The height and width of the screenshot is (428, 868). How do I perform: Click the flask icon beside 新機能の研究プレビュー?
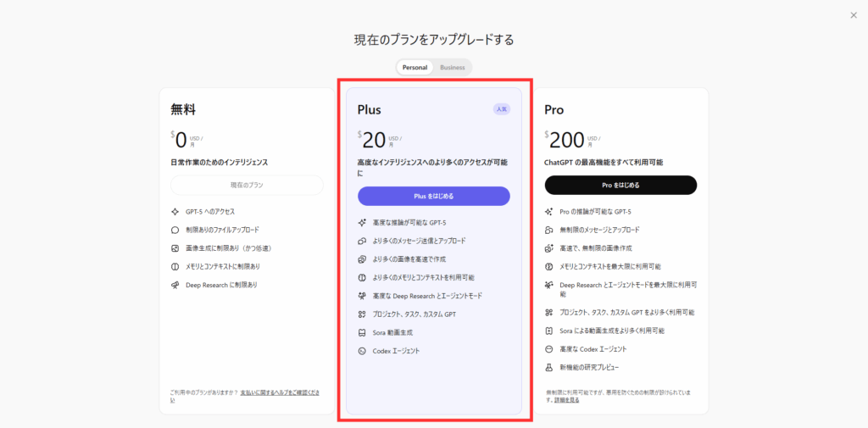(x=549, y=367)
